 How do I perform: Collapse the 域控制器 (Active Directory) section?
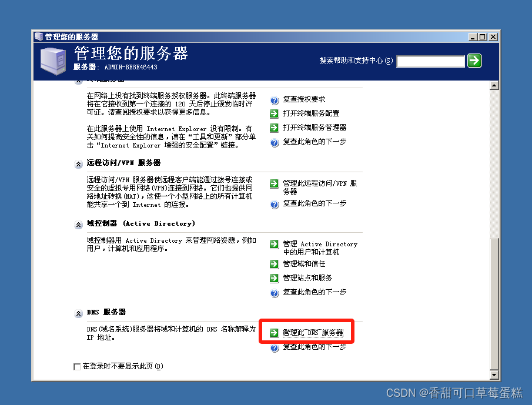click(x=78, y=225)
